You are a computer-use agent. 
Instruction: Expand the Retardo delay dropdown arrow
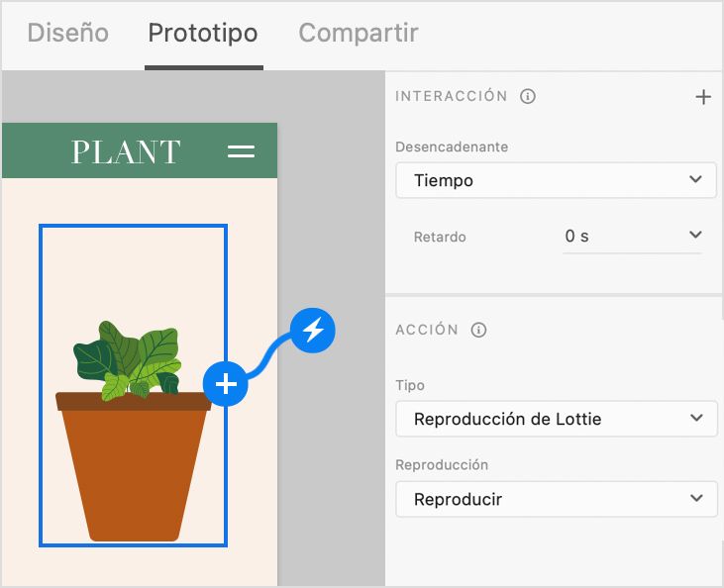695,235
